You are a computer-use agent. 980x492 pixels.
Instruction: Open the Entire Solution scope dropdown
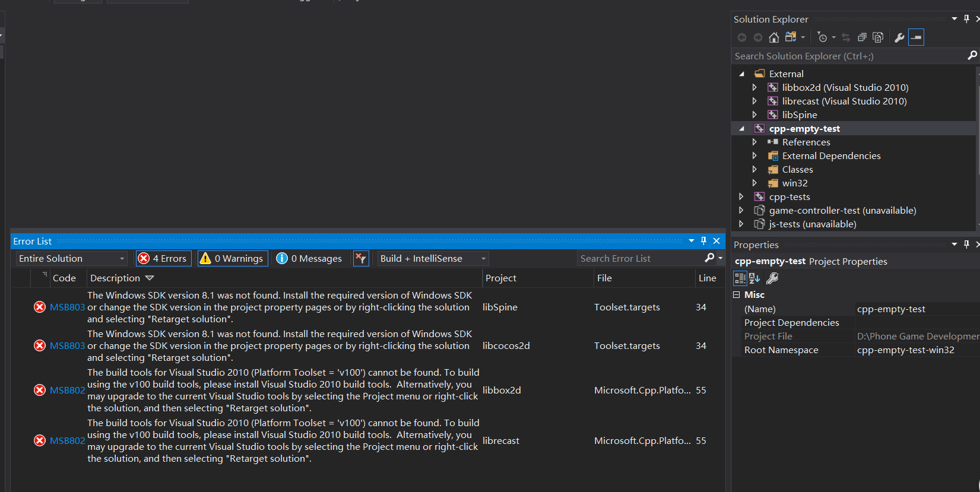(x=72, y=258)
